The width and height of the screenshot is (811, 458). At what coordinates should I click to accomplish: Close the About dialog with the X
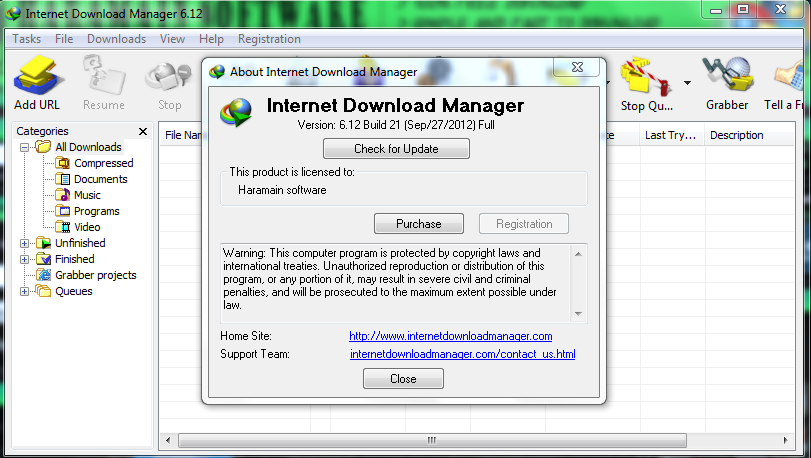point(577,67)
